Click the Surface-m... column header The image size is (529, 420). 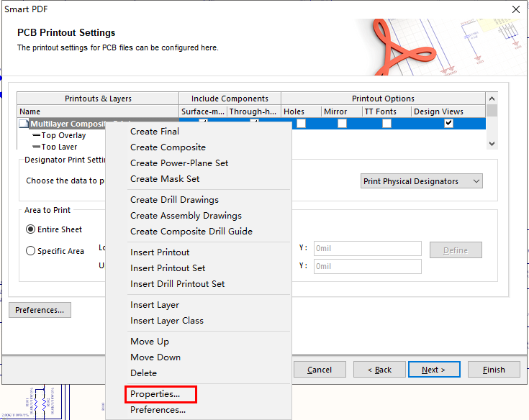click(x=203, y=111)
